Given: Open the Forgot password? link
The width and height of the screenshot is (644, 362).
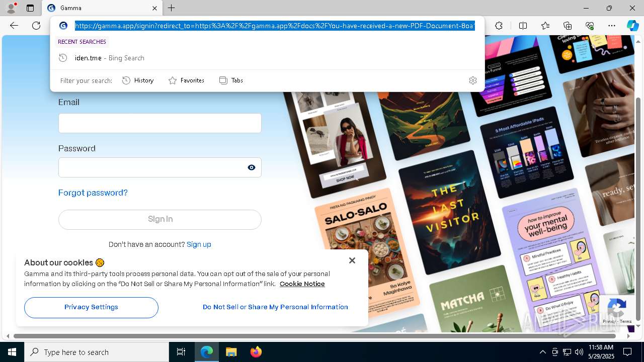Looking at the screenshot, I should pyautogui.click(x=93, y=193).
